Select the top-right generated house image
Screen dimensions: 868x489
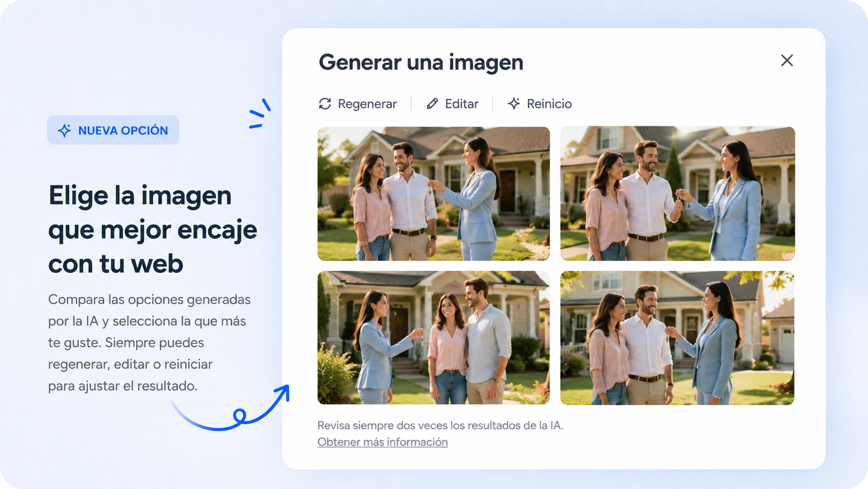click(677, 193)
